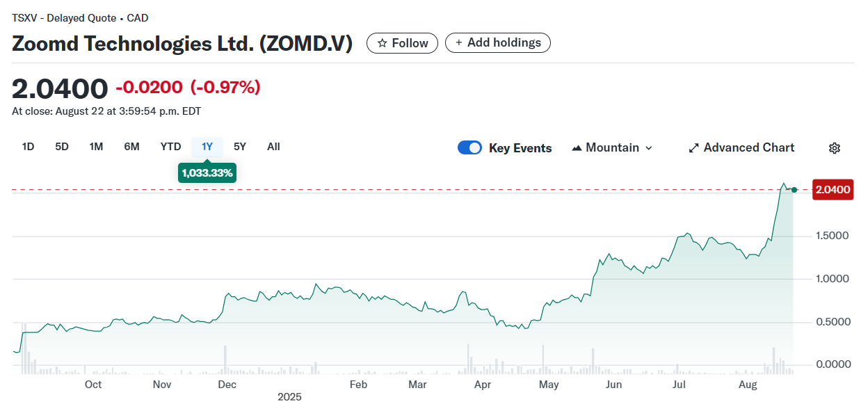The image size is (868, 402).
Task: Click the Mar x-axis label
Action: tap(417, 385)
